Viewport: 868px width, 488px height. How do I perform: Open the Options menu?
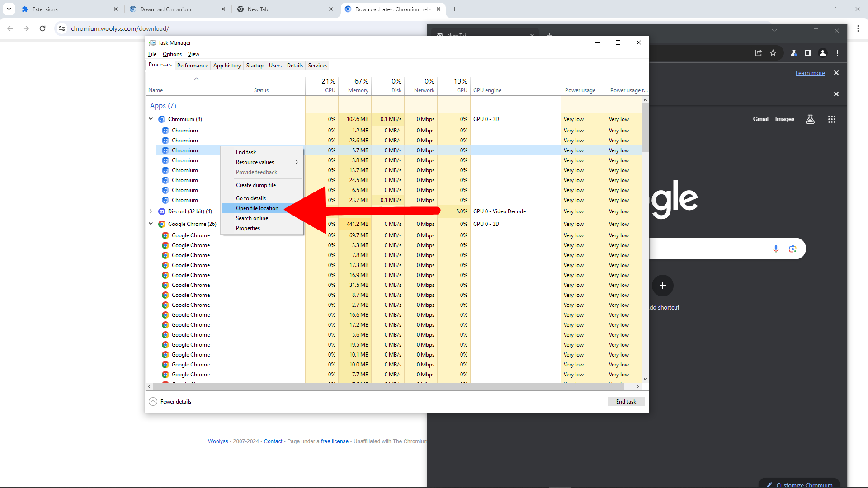click(x=172, y=54)
